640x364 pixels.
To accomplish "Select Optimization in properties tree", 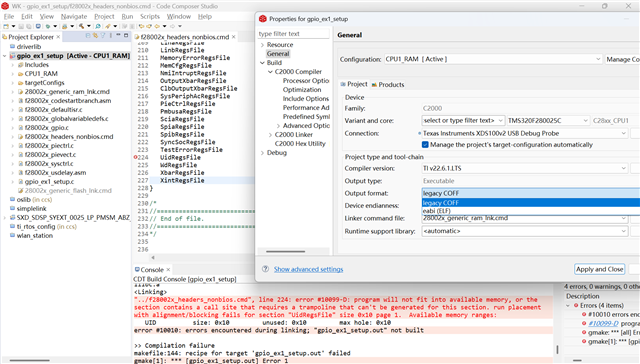I will point(302,90).
